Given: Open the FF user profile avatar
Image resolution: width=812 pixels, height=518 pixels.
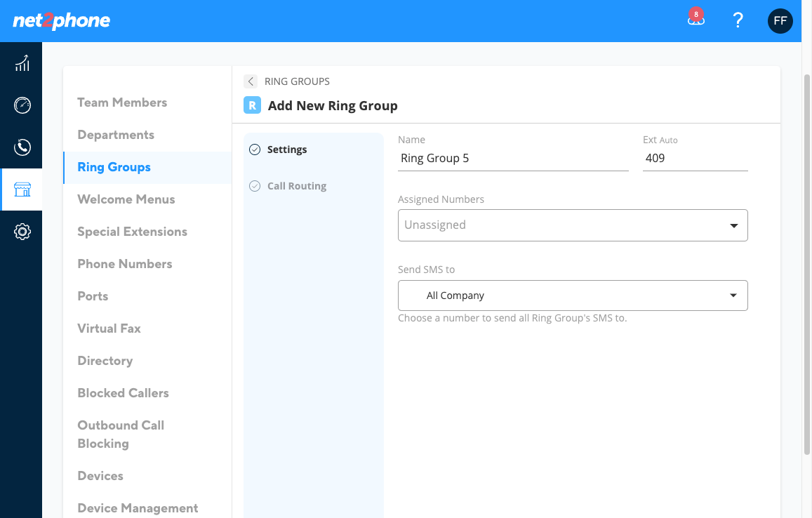Looking at the screenshot, I should (x=780, y=21).
